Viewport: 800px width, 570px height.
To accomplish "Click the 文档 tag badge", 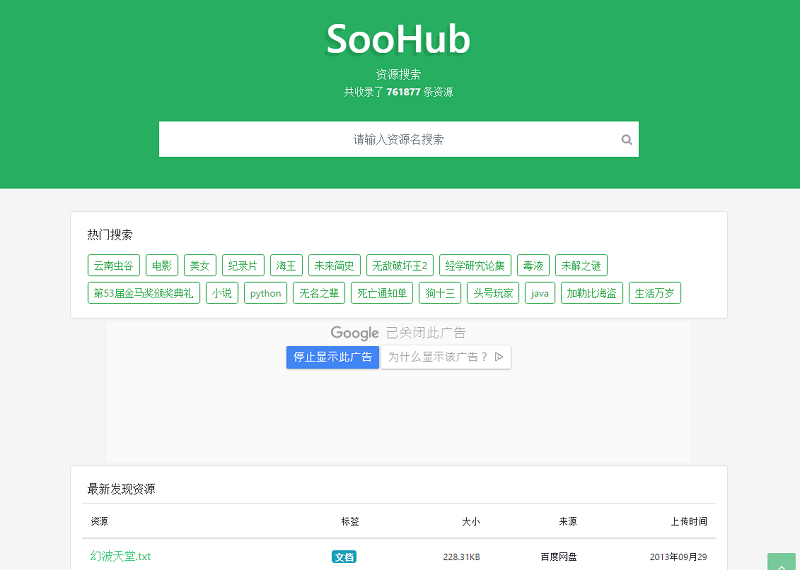I will point(344,557).
